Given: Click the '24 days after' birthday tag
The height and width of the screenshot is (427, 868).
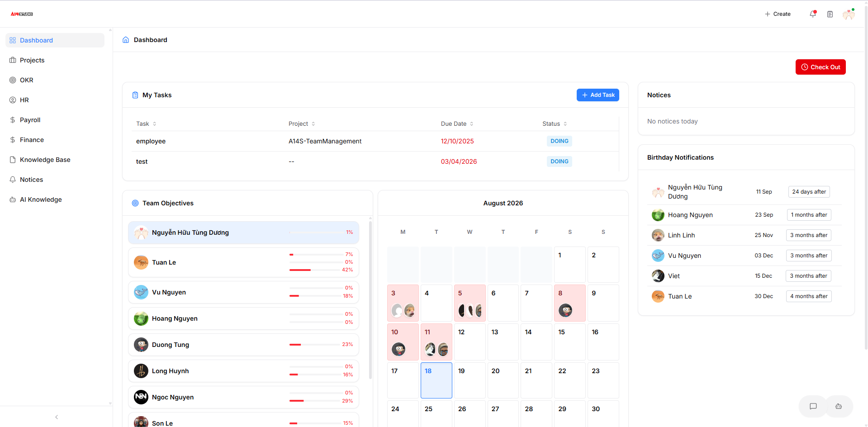Looking at the screenshot, I should 809,192.
